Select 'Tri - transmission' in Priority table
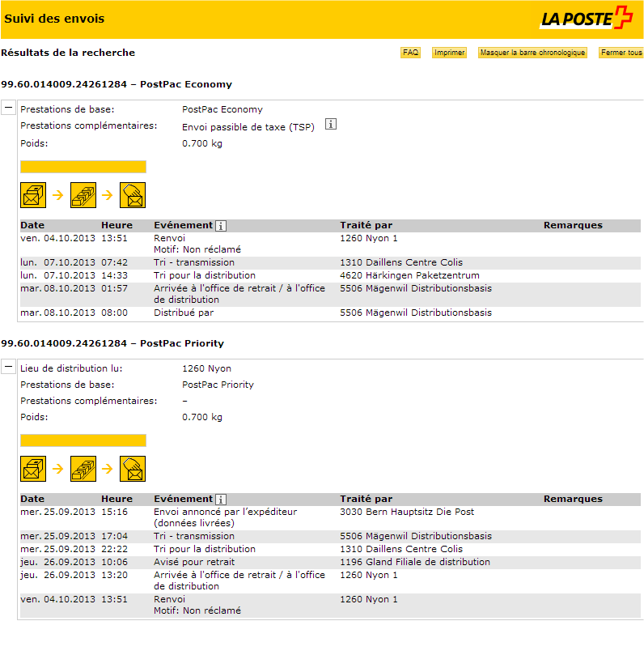This screenshot has width=644, height=655. click(x=194, y=536)
